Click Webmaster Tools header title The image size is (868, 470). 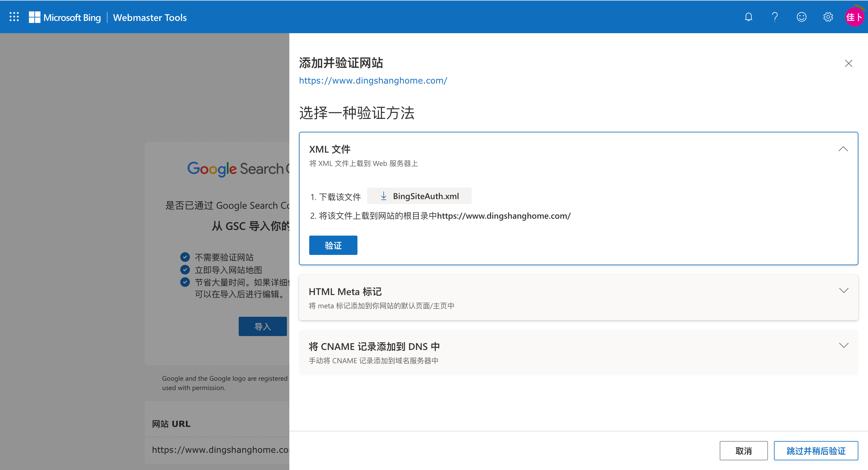point(149,17)
